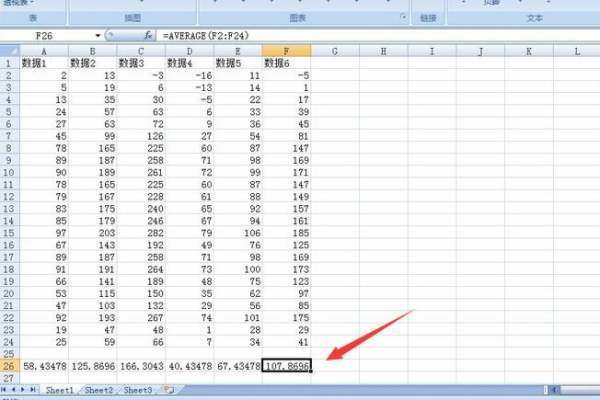Click the 插图 ribbon group label
This screenshot has height=400, width=600.
click(132, 18)
